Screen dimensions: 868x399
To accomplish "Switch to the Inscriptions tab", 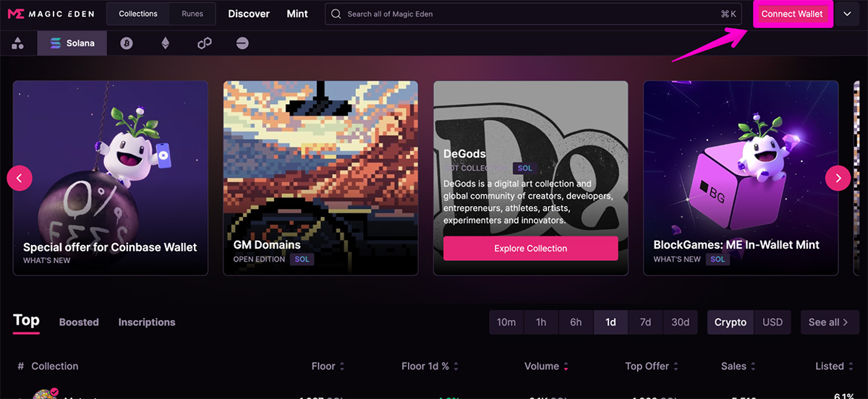I will [147, 322].
